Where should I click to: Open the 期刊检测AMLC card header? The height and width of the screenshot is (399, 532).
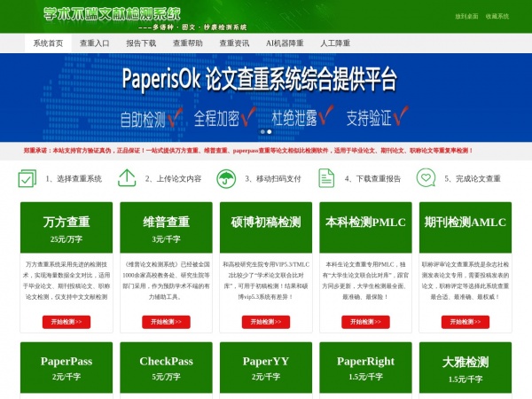465,228
